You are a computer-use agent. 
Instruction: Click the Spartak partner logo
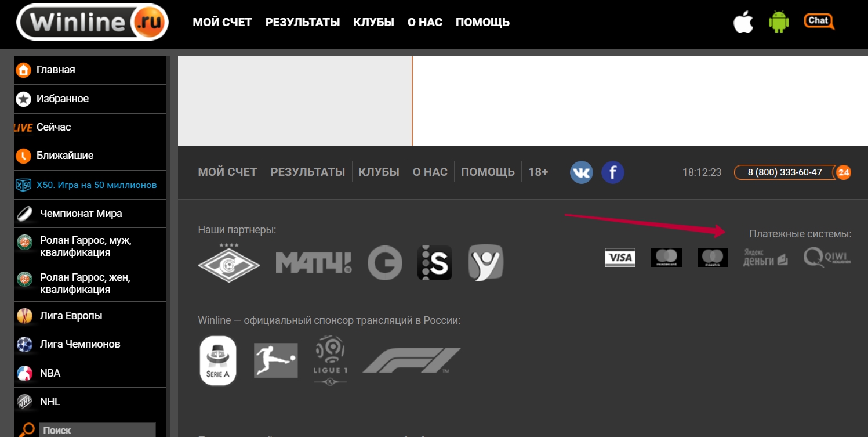click(x=228, y=263)
